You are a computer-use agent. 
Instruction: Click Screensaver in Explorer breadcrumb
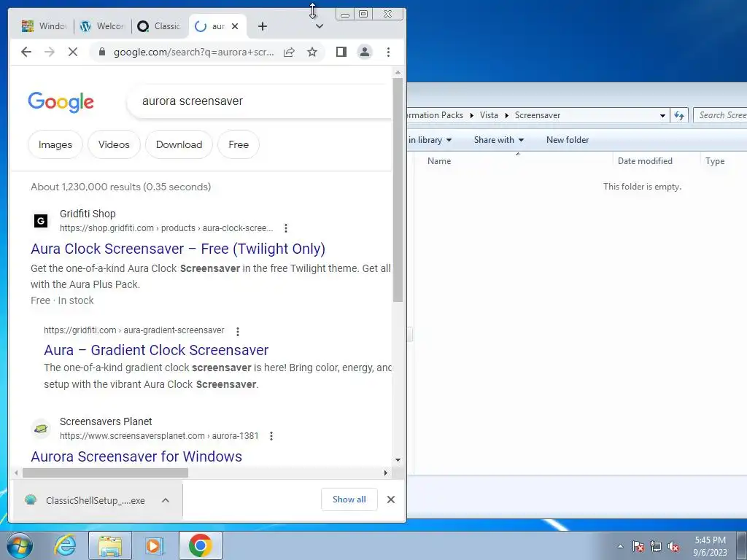click(x=538, y=115)
